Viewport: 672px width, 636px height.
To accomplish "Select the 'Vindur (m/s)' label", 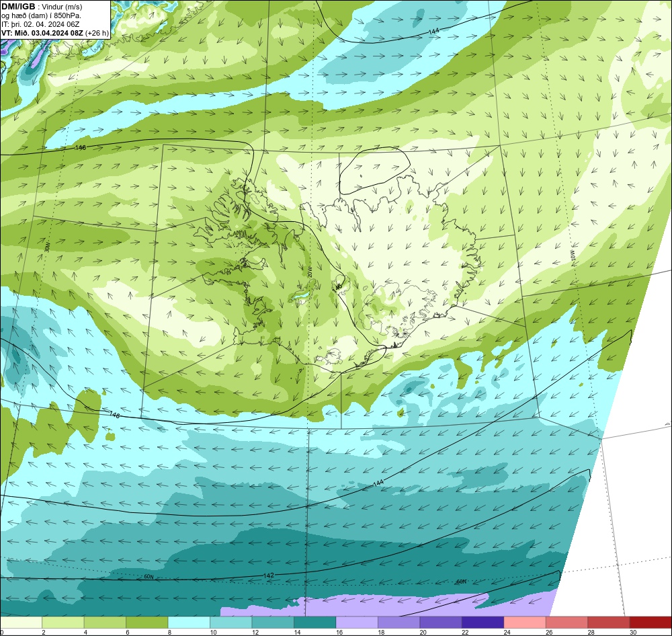I will tap(62, 7).
